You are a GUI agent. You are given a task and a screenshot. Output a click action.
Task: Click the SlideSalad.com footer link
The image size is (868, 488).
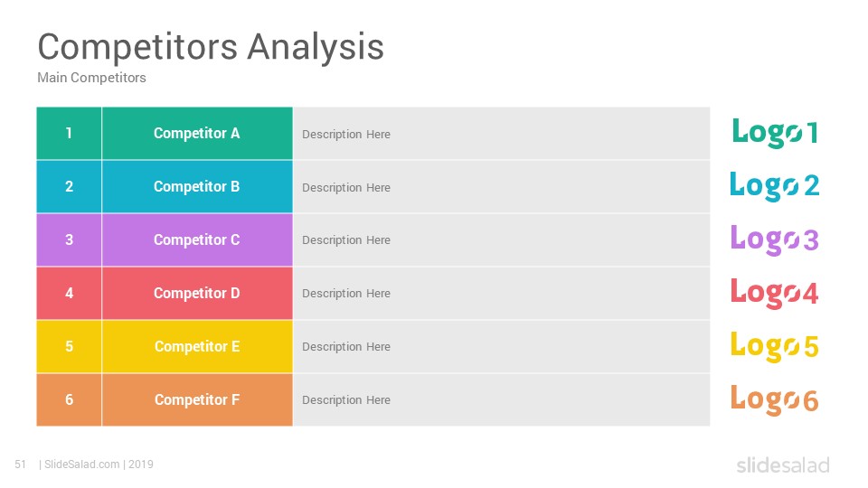tap(82, 465)
